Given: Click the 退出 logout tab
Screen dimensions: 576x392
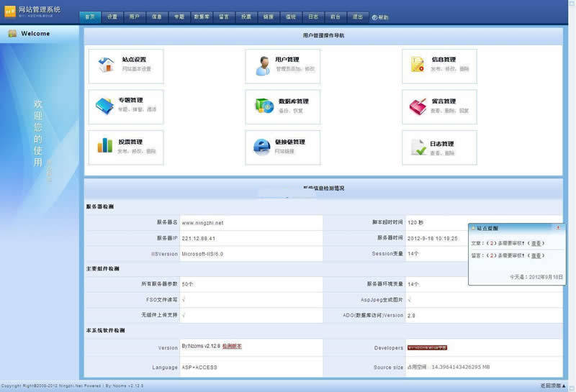Looking at the screenshot, I should (357, 17).
